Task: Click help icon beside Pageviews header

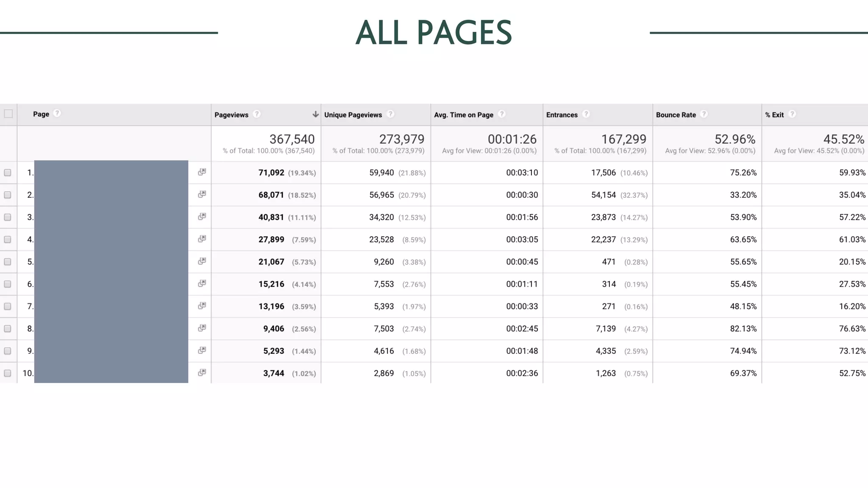Action: point(256,114)
